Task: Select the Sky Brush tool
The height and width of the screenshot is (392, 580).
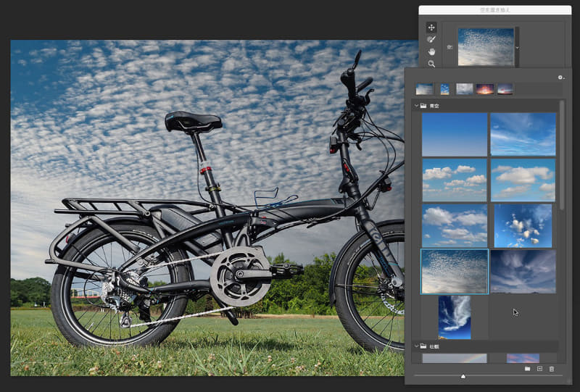Action: (431, 40)
